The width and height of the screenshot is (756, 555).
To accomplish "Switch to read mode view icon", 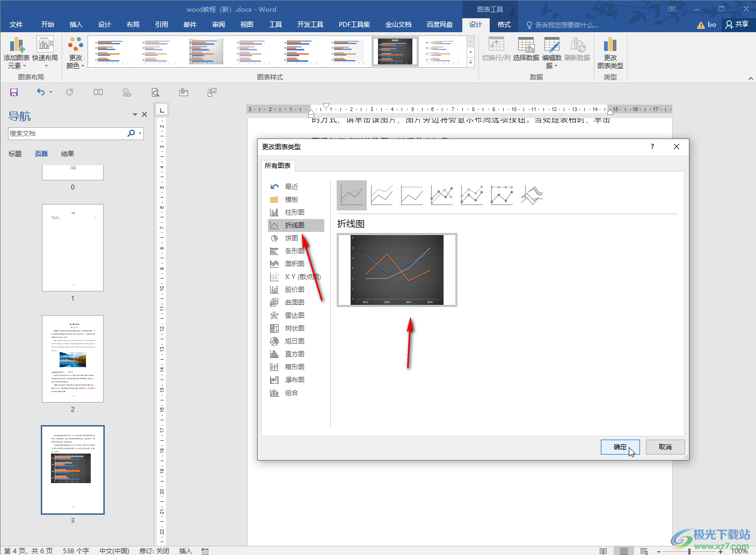I will coord(604,551).
